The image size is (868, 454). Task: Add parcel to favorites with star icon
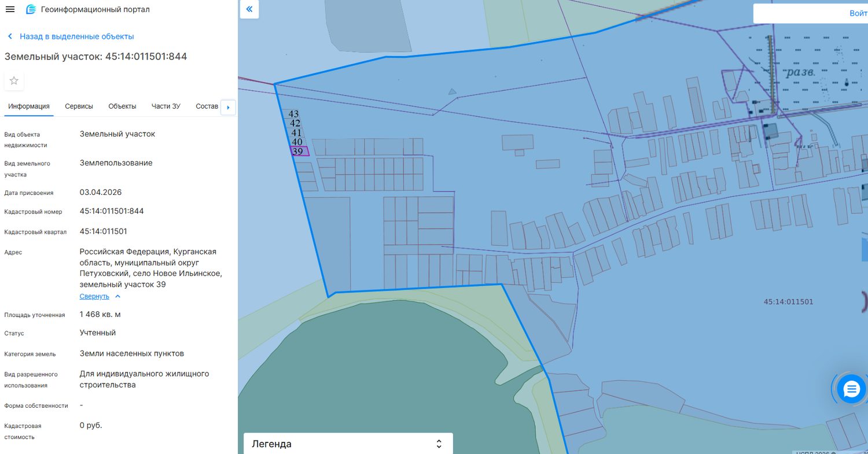pos(14,81)
